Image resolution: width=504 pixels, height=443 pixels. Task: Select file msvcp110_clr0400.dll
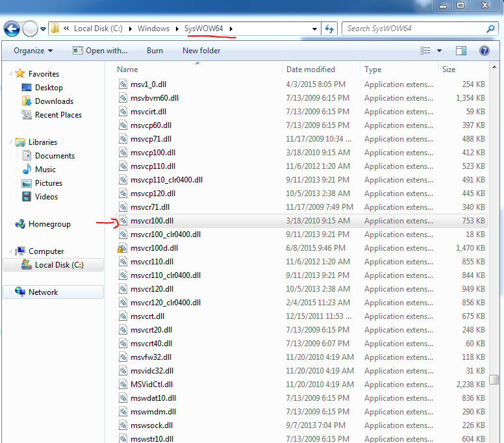click(166, 180)
